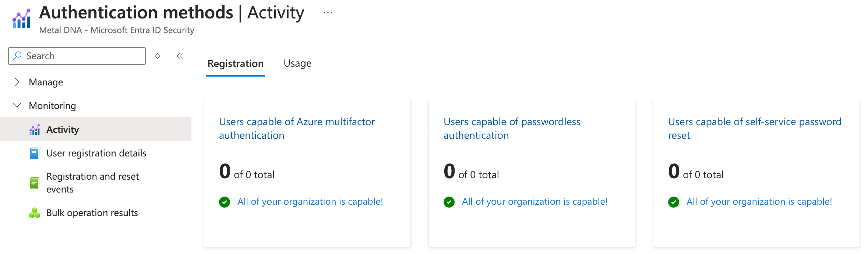Click the 'Authentication methods | Activity' page title
Screen dimensions: 868x254
[x=172, y=13]
